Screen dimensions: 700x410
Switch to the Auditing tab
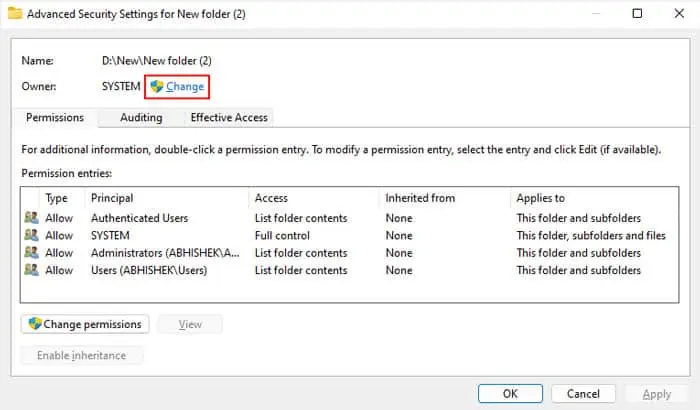point(141,117)
